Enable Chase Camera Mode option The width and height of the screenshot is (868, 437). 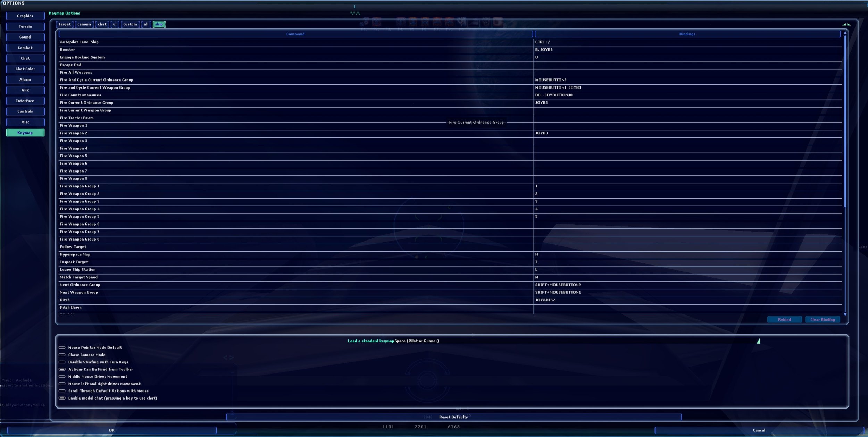tap(62, 355)
